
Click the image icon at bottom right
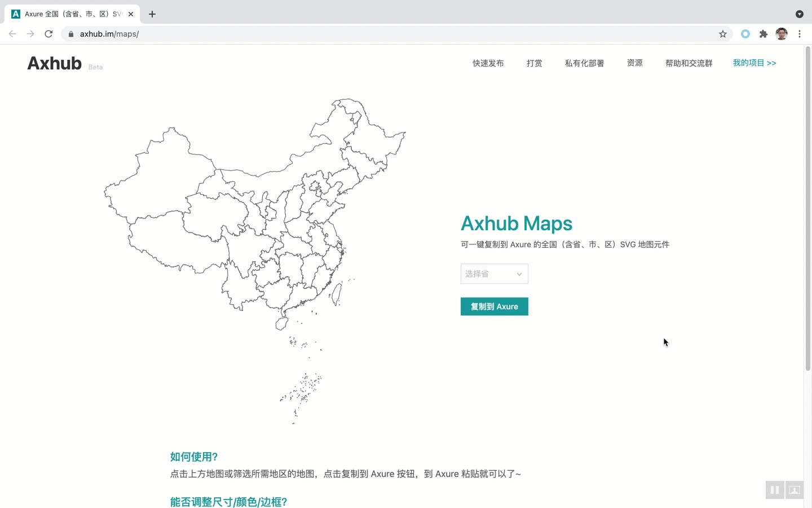tap(795, 490)
